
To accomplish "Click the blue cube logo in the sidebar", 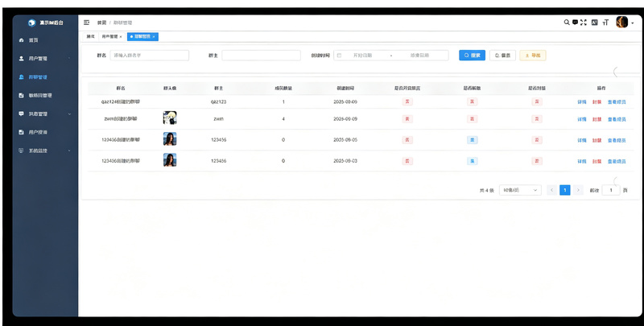I will coord(31,23).
